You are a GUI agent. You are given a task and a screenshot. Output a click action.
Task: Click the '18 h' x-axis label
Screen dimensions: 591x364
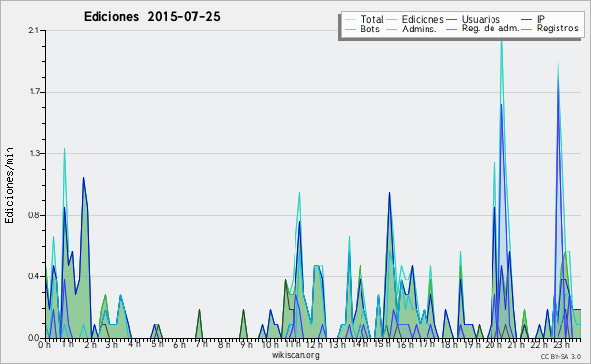[449, 344]
